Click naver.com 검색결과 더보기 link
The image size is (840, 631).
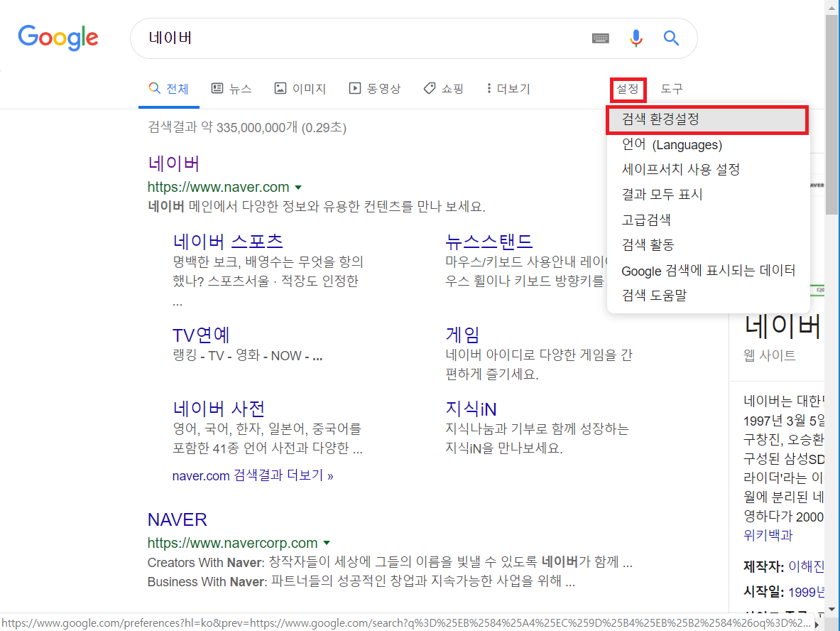[253, 475]
